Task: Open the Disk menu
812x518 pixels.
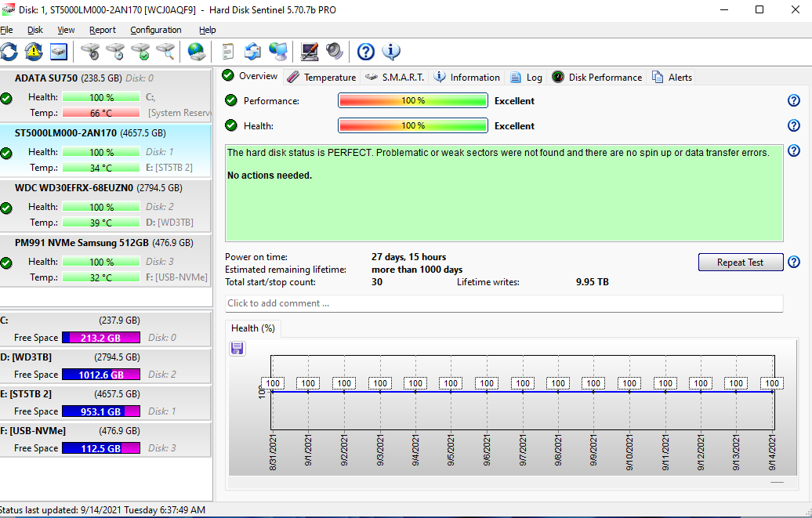Action: [x=35, y=30]
